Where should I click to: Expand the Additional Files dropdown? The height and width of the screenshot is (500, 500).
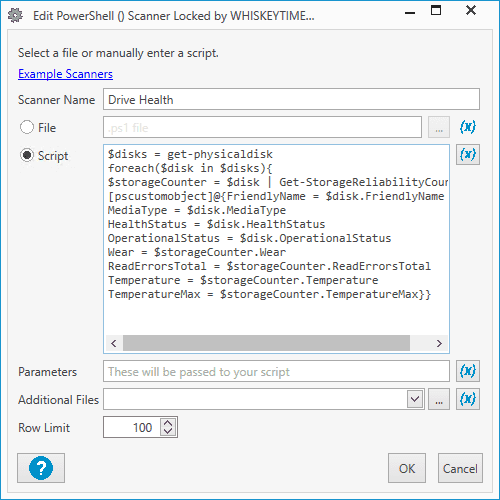click(415, 399)
